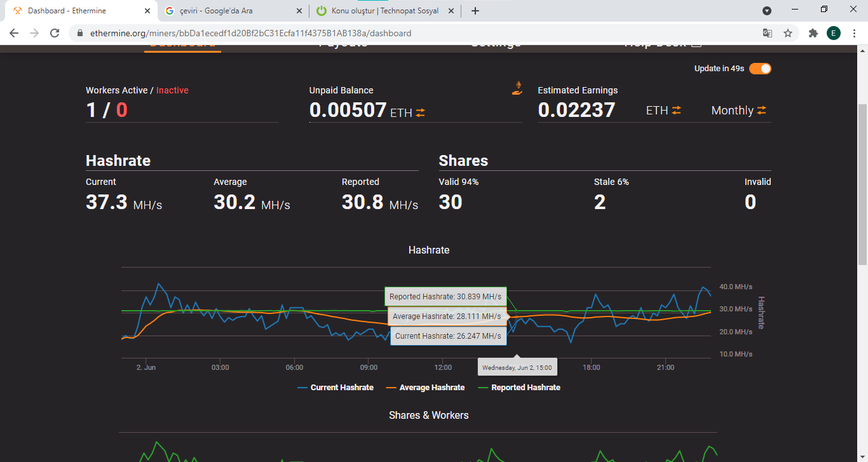Switch the Unpaid Balance ETH currency arrows

pos(421,112)
